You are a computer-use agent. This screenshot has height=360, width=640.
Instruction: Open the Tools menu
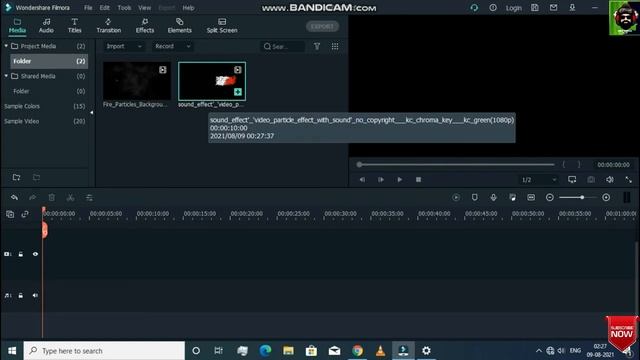(x=124, y=8)
